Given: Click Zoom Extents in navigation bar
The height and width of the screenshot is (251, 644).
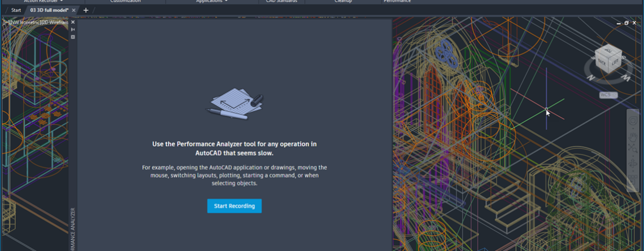Looking at the screenshot, I should pos(633,150).
